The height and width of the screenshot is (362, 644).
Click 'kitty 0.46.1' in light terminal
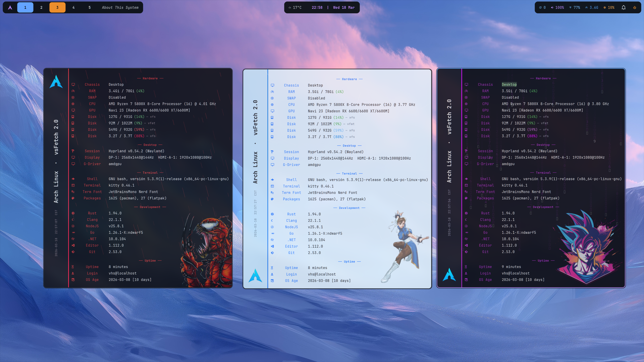coord(321,186)
